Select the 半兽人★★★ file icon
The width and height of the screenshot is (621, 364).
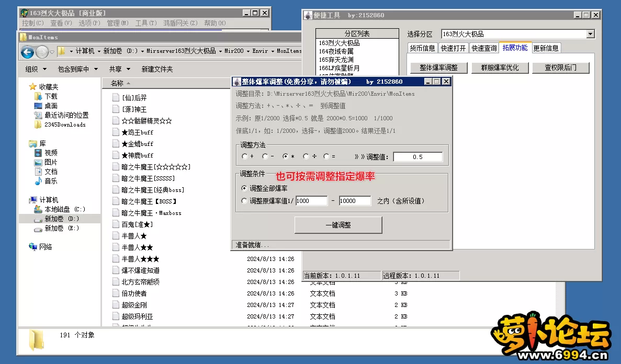coord(116,259)
